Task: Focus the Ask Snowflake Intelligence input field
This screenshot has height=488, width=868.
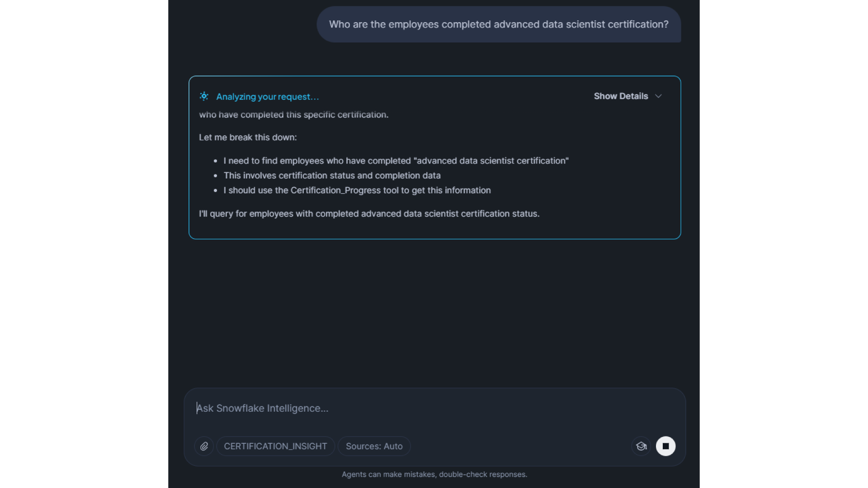Action: (434, 408)
